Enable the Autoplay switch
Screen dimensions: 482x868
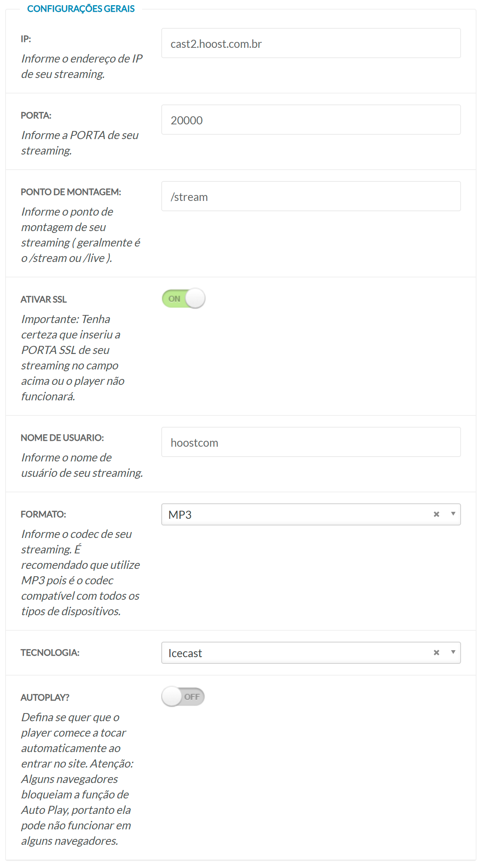click(183, 697)
